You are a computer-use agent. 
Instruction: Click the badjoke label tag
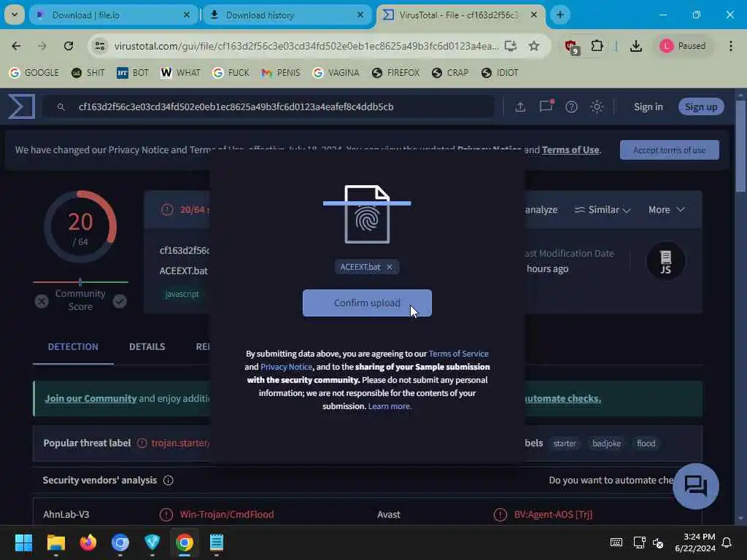pyautogui.click(x=606, y=443)
